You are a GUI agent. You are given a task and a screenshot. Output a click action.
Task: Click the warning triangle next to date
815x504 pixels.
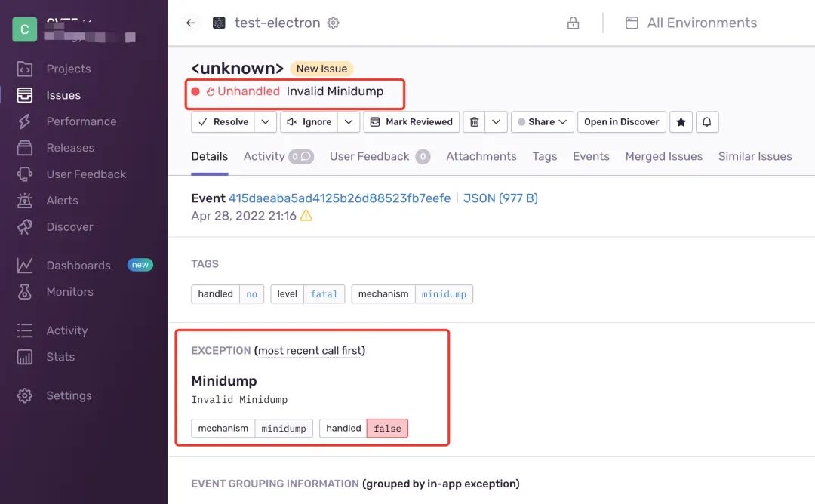[306, 216]
